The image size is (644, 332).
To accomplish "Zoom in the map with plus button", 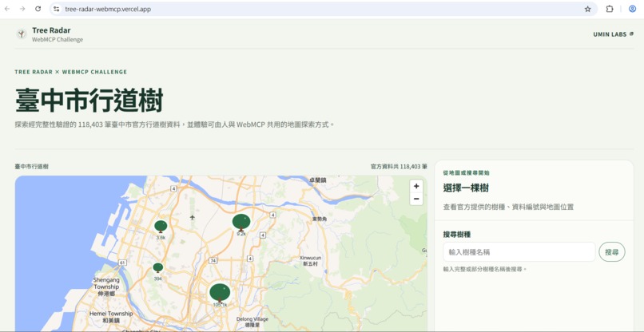I will tap(416, 186).
